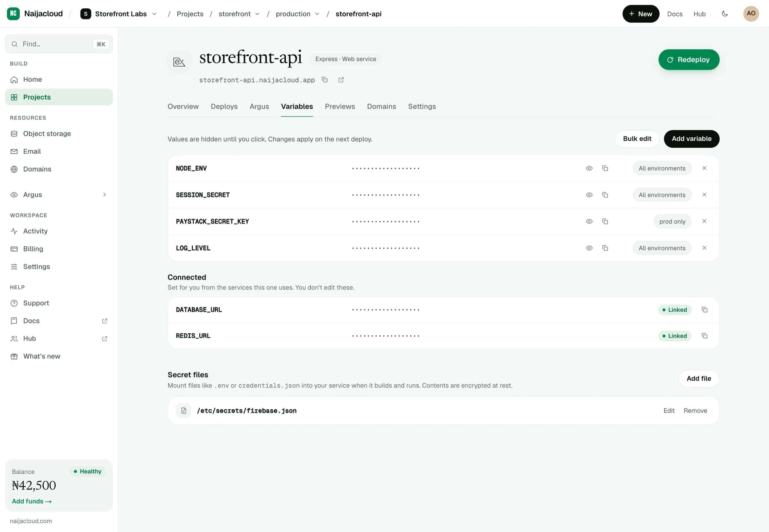
Task: Open Object storage in sidebar
Action: click(x=59, y=134)
